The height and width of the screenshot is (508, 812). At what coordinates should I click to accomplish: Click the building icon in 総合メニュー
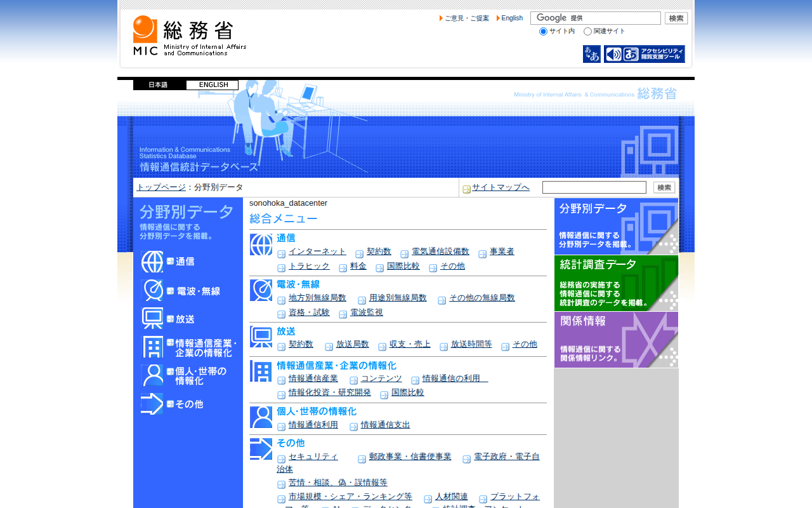[x=261, y=371]
